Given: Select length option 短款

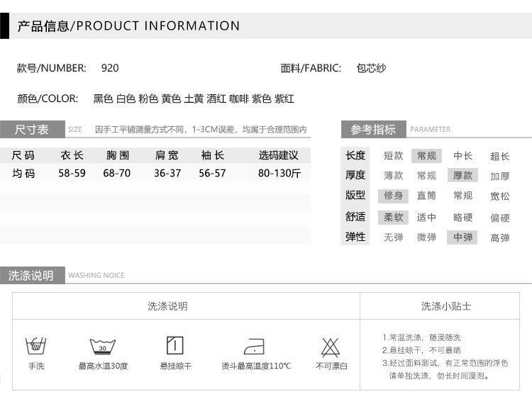Looking at the screenshot, I should (x=393, y=156).
